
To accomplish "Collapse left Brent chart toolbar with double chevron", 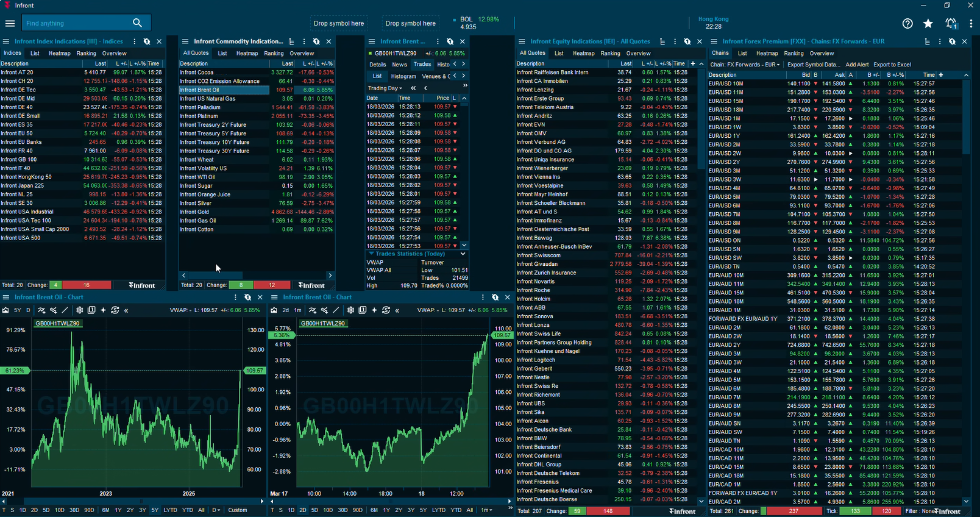I will click(x=126, y=310).
